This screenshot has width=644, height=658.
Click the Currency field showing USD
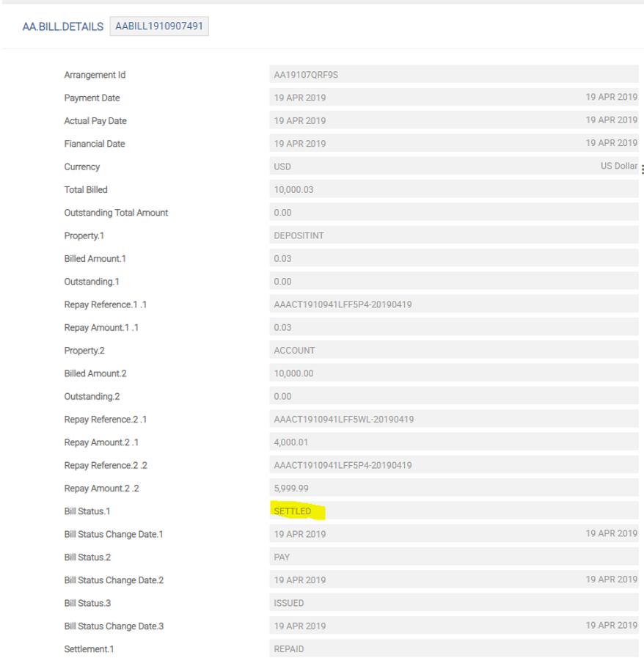point(453,167)
